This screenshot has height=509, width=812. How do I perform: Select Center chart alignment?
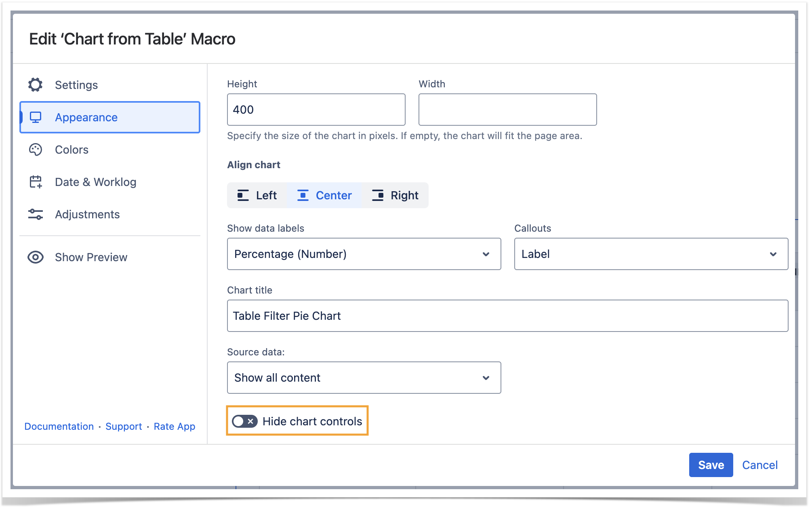pyautogui.click(x=325, y=195)
